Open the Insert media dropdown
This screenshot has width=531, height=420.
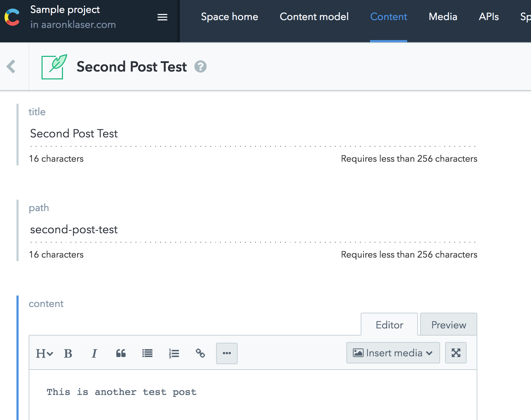click(393, 353)
